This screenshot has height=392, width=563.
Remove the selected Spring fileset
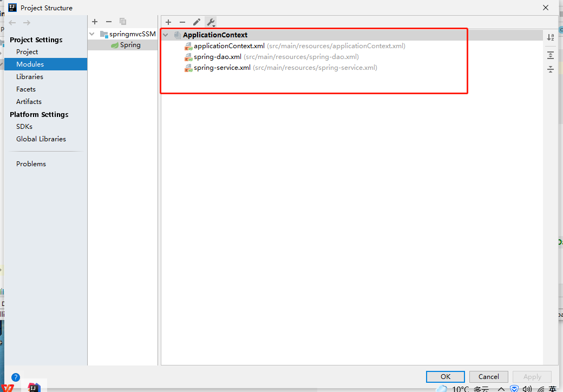coord(182,22)
